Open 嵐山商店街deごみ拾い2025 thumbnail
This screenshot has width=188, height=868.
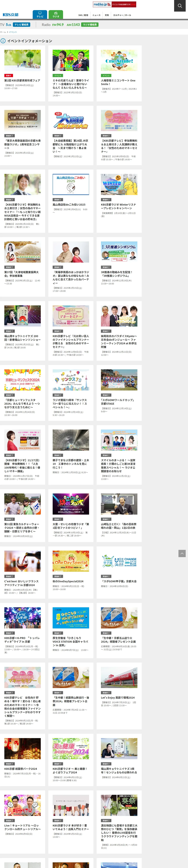coord(71,184)
